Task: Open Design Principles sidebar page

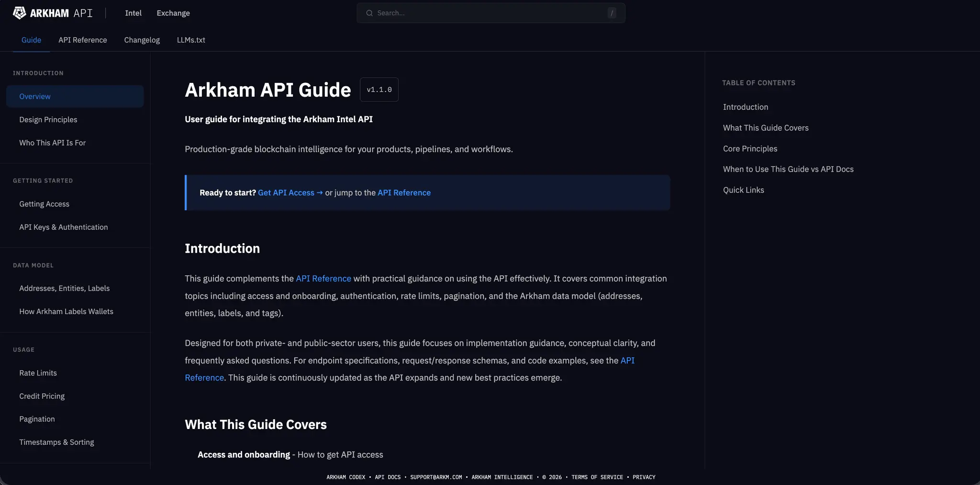Action: 48,119
